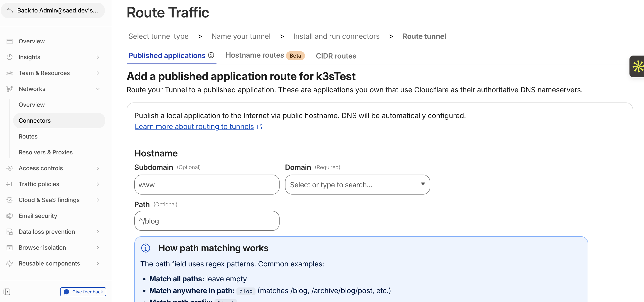Expand the Traffic policies chevron
Viewport: 644px width, 302px height.
tap(98, 184)
